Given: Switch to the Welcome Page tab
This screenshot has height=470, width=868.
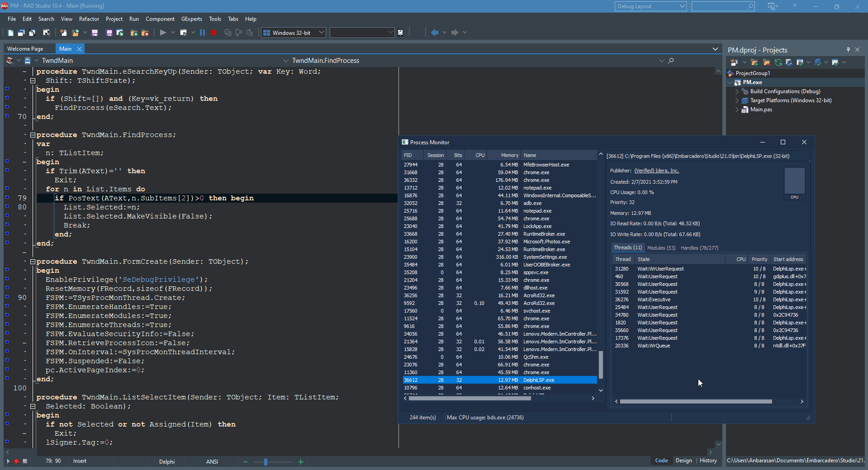Looking at the screenshot, I should (x=25, y=49).
